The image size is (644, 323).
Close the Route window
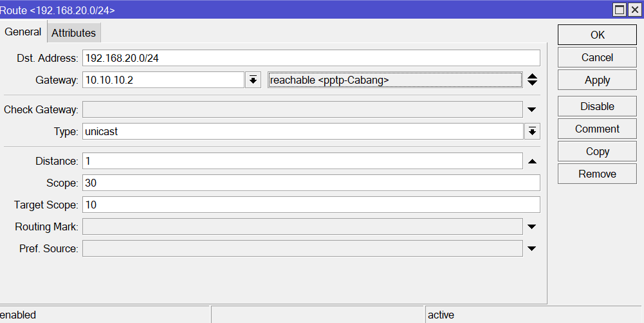(634, 10)
